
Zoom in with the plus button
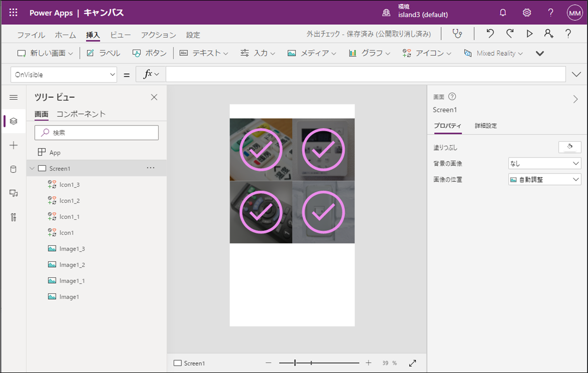(368, 363)
